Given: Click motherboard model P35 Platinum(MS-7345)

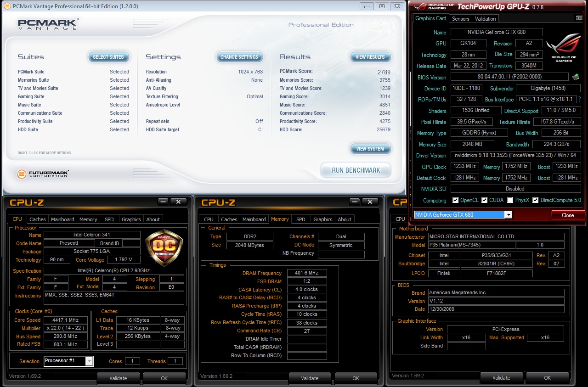Looking at the screenshot, I should [x=471, y=245].
